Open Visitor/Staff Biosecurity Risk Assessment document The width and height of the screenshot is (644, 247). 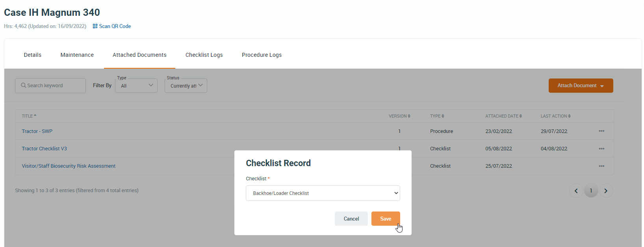(x=69, y=166)
